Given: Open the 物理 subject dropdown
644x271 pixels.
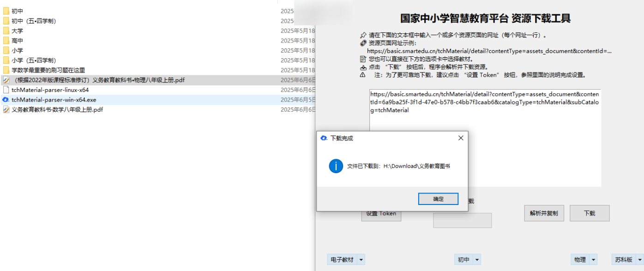Looking at the screenshot, I should pyautogui.click(x=593, y=260).
